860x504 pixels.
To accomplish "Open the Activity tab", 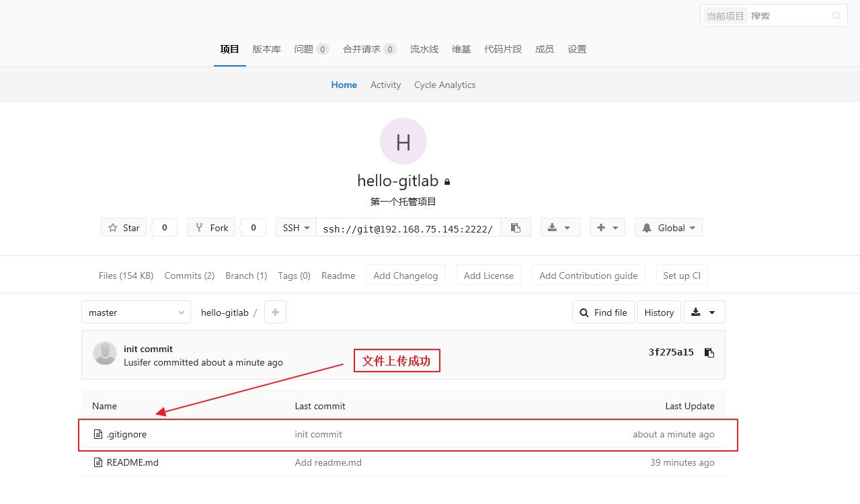I will tap(385, 85).
